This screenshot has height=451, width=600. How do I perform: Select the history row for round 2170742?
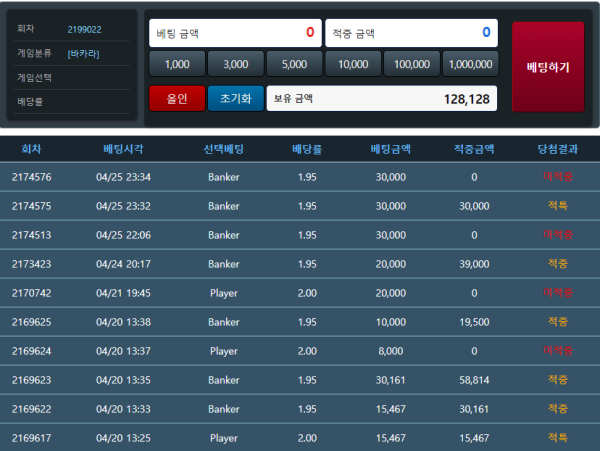coord(300,293)
